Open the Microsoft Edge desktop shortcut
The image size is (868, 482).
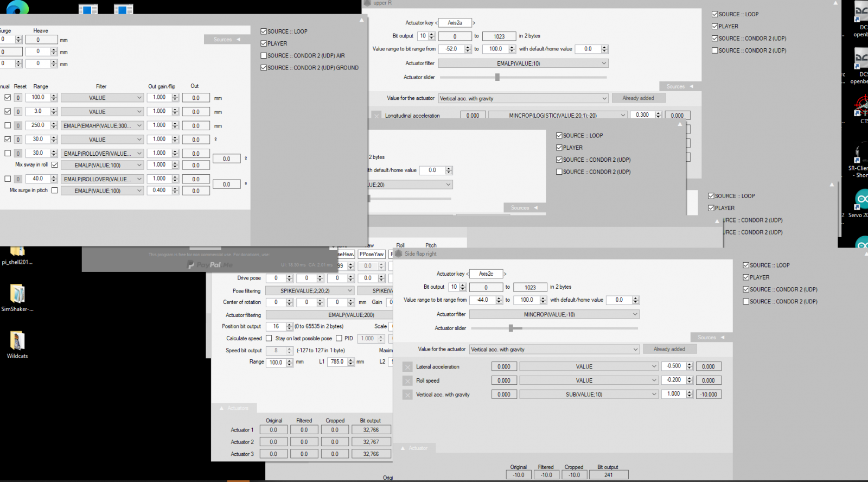(17, 8)
